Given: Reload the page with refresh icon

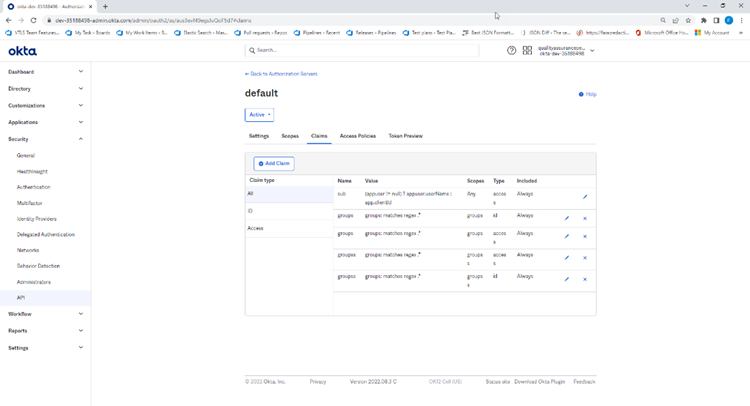Looking at the screenshot, I should tap(33, 21).
